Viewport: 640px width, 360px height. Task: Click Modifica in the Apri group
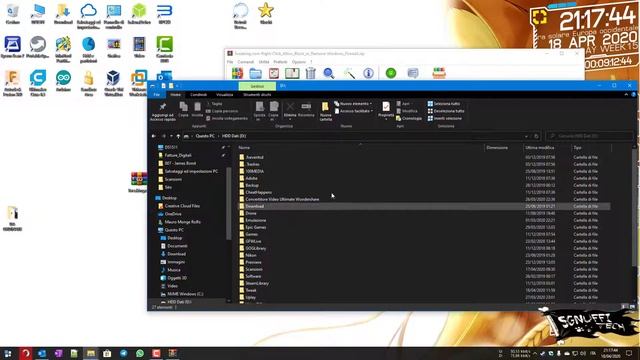point(407,111)
